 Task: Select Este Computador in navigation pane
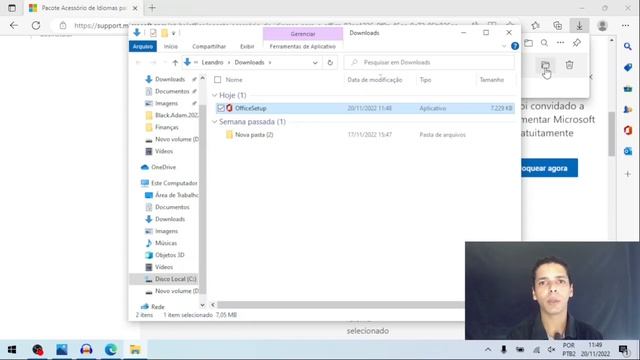tap(174, 183)
